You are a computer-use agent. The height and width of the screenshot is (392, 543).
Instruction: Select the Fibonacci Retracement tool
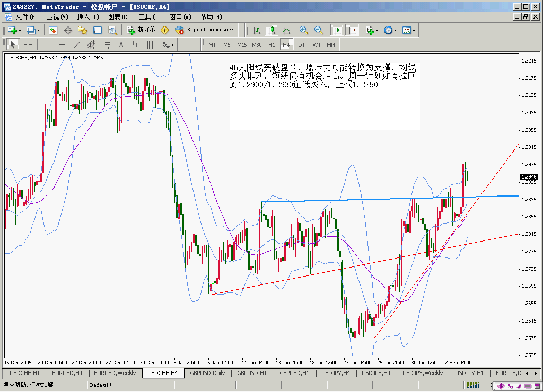[x=106, y=44]
